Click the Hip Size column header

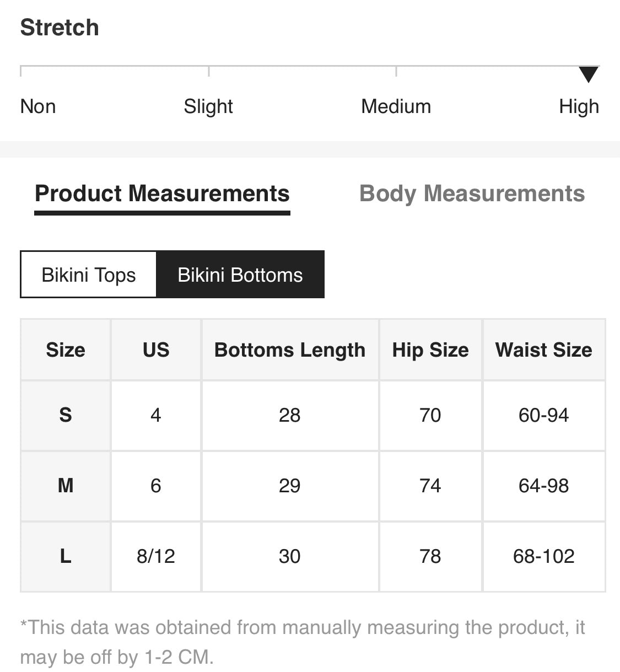coord(430,350)
